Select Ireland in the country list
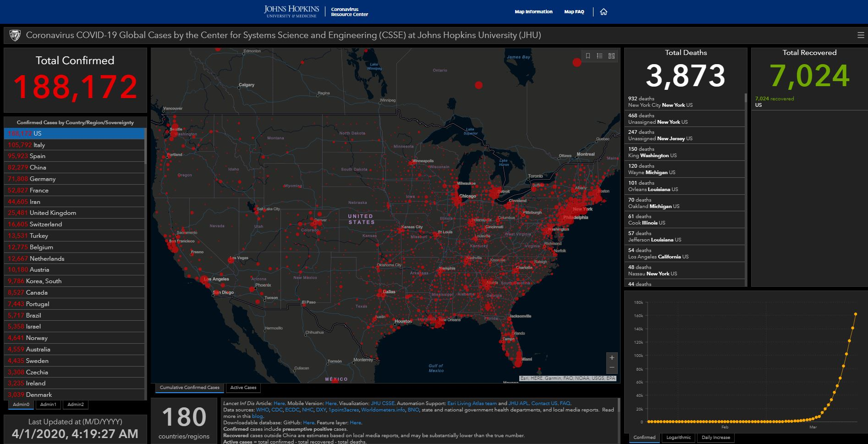 point(74,384)
